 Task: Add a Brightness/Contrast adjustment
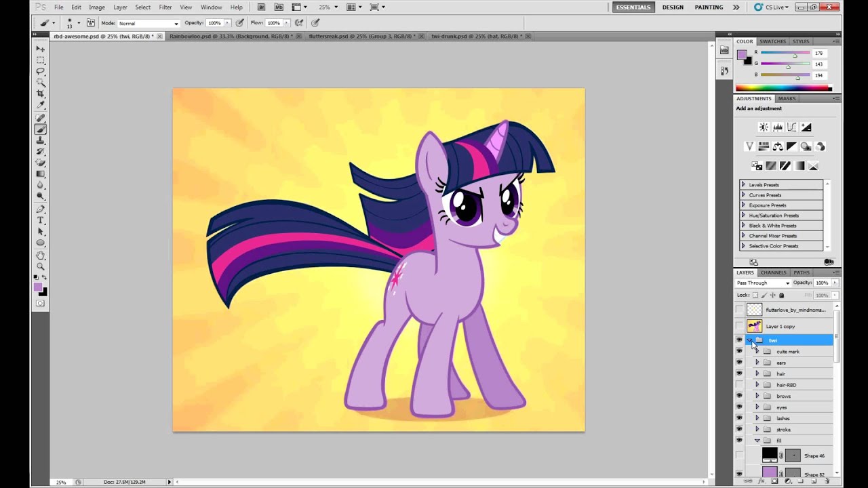(x=764, y=127)
